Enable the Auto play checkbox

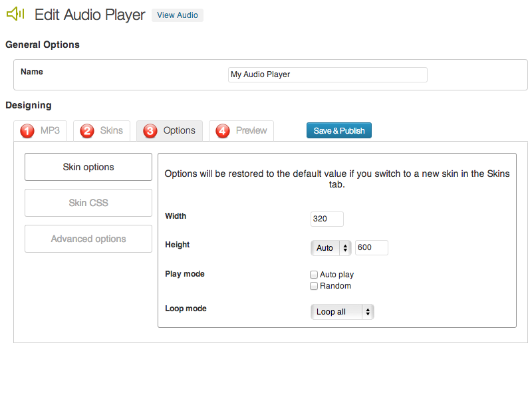pos(314,275)
